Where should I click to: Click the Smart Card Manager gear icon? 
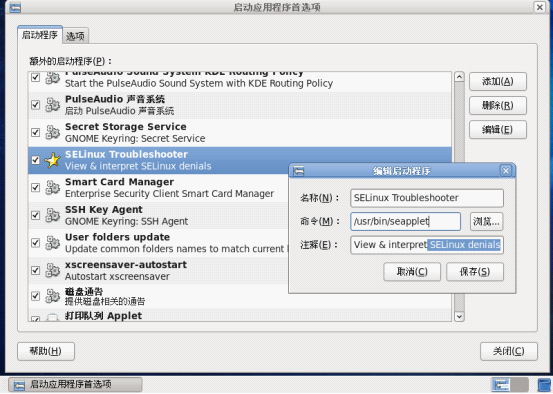click(x=53, y=188)
